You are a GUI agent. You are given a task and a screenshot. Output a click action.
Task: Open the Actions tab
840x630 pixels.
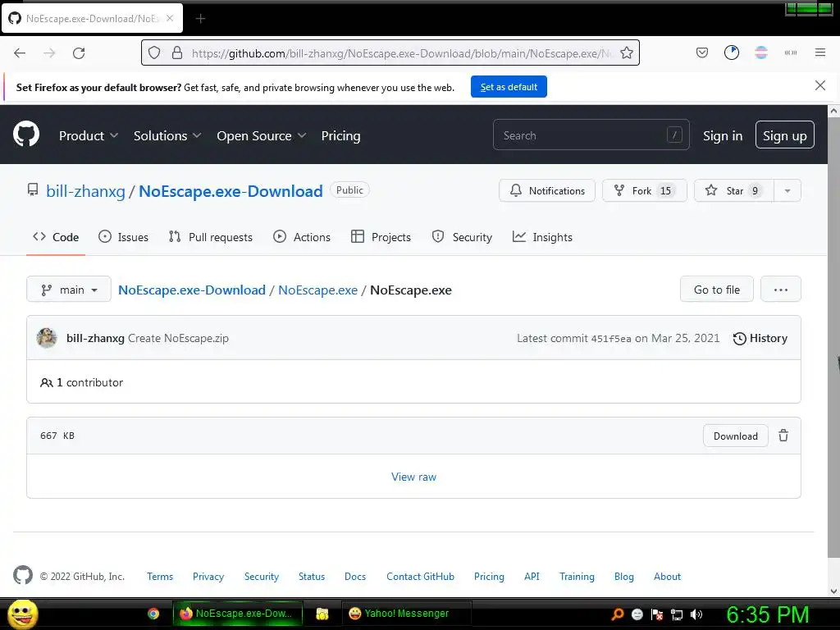tap(302, 237)
